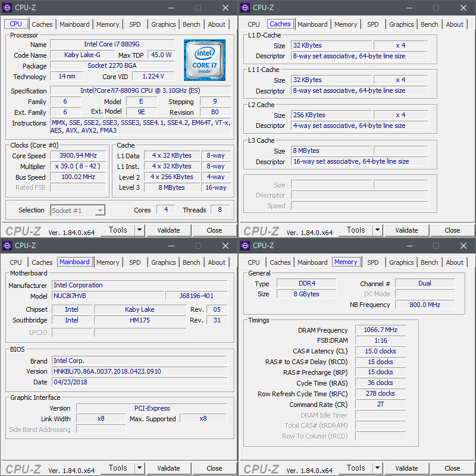Click the L2 Cache size 256 KBytes field in the Caches window
Screen dimensions: 476x476
point(331,115)
